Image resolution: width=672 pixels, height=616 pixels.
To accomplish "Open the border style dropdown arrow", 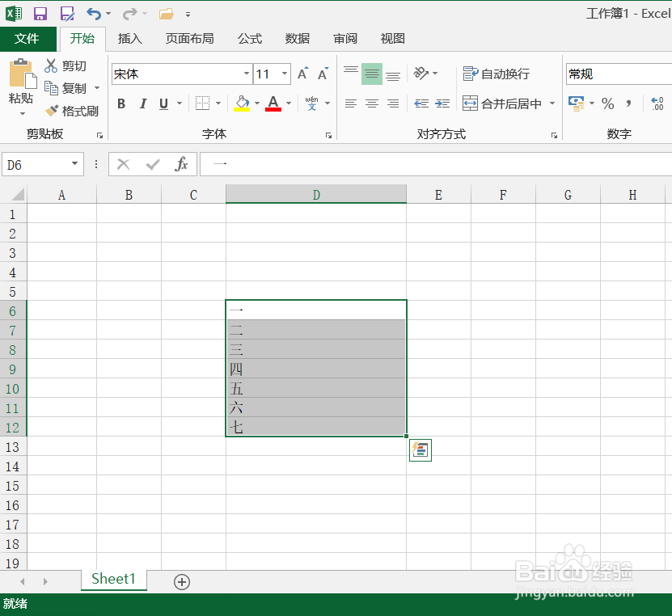I will (x=218, y=103).
